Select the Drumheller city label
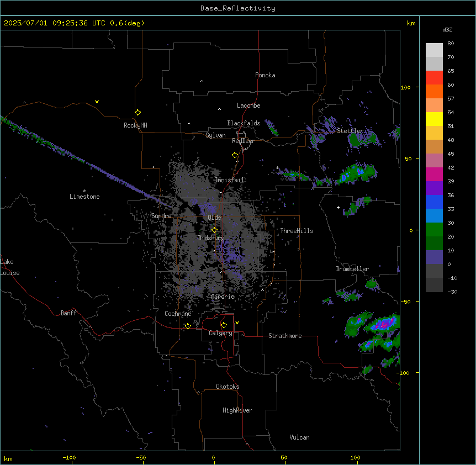This screenshot has height=465, width=476. [352, 269]
